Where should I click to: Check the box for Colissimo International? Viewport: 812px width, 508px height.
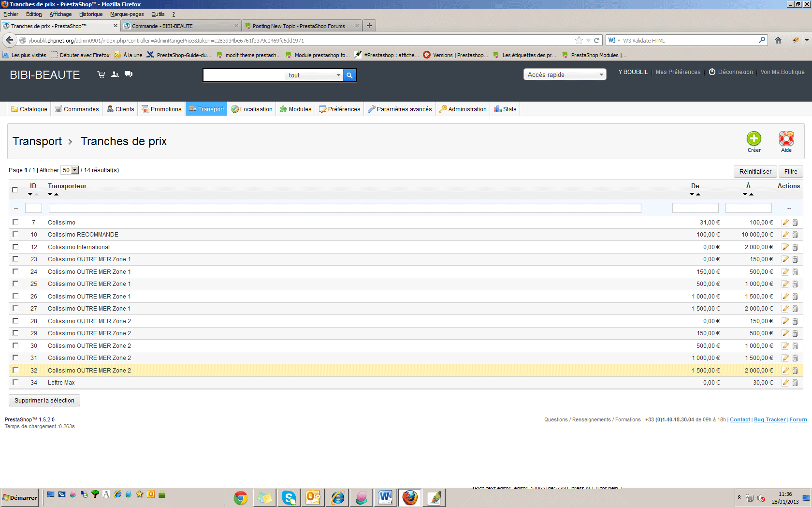point(15,247)
